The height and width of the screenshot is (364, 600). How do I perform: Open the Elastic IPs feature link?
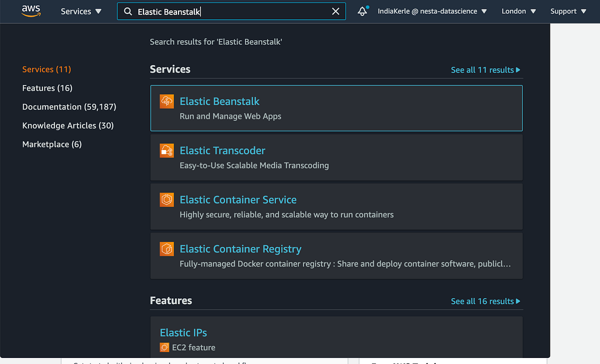[183, 332]
